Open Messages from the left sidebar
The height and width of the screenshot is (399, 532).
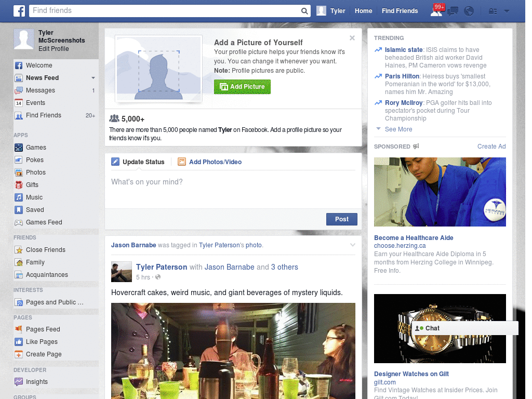tap(40, 90)
